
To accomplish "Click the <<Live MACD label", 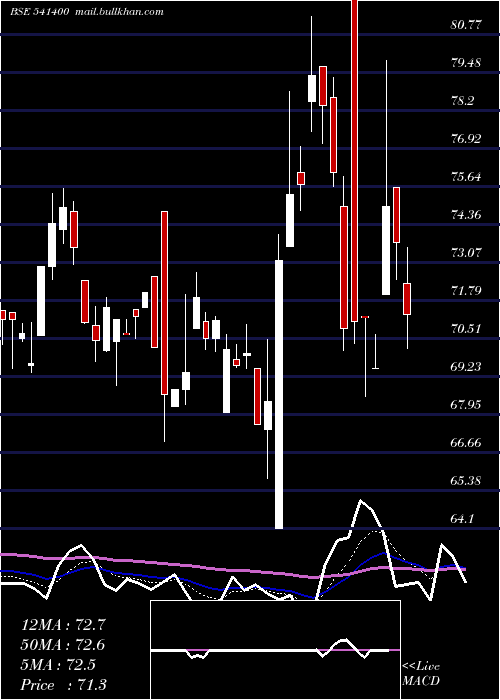I will coord(421,673).
